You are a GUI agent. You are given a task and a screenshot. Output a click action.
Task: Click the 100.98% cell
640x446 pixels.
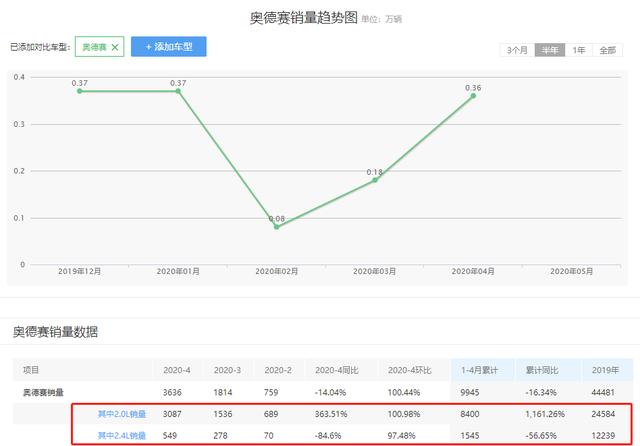click(x=404, y=414)
